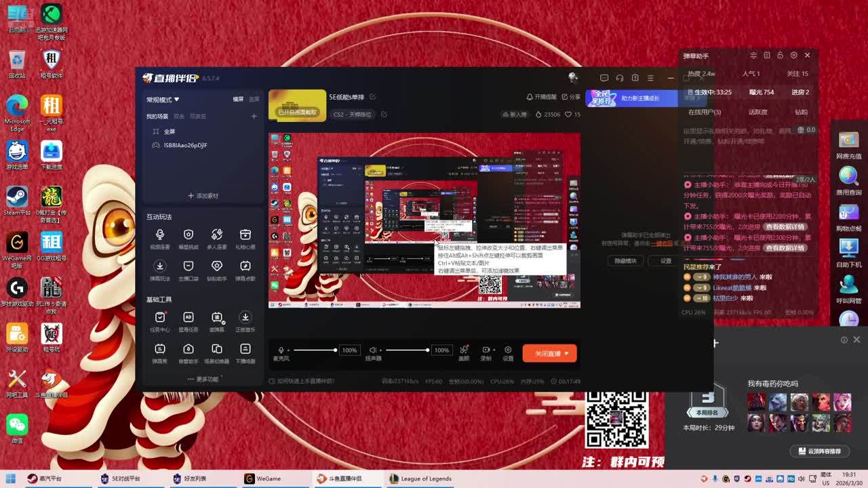Screen dimensions: 868x488
Task: Open the 视频连麦 video co-stream tool
Action: click(x=160, y=239)
